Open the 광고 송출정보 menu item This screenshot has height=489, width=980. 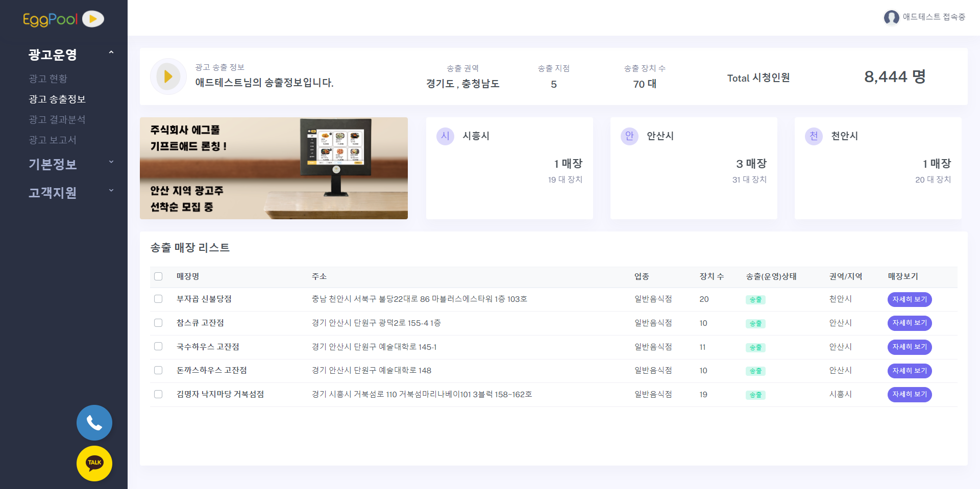(57, 99)
